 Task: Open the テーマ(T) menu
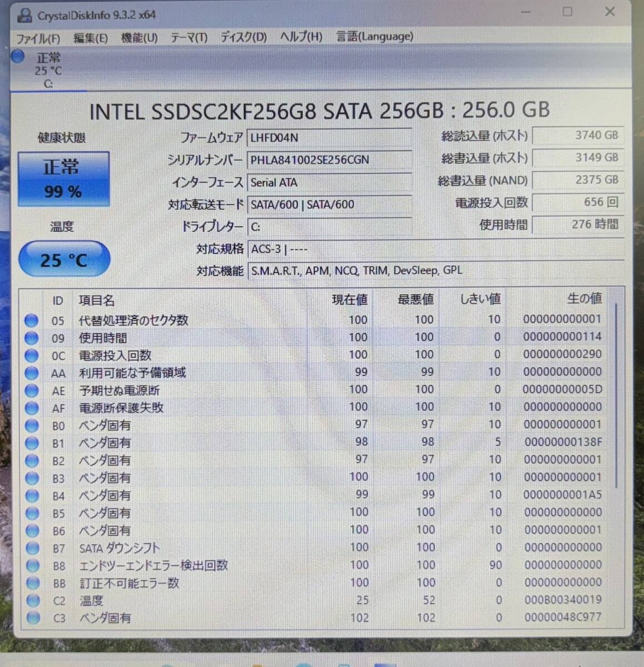189,38
